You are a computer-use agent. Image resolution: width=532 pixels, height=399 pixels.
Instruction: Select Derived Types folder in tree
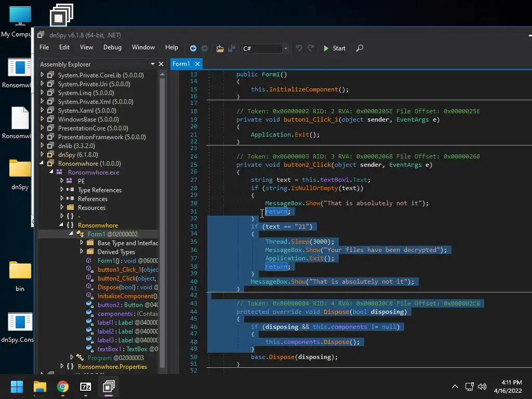tap(116, 252)
